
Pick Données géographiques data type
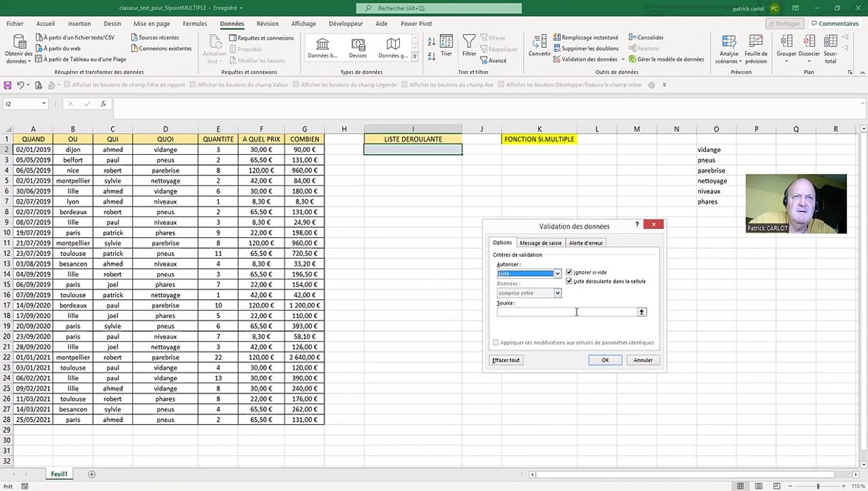393,48
